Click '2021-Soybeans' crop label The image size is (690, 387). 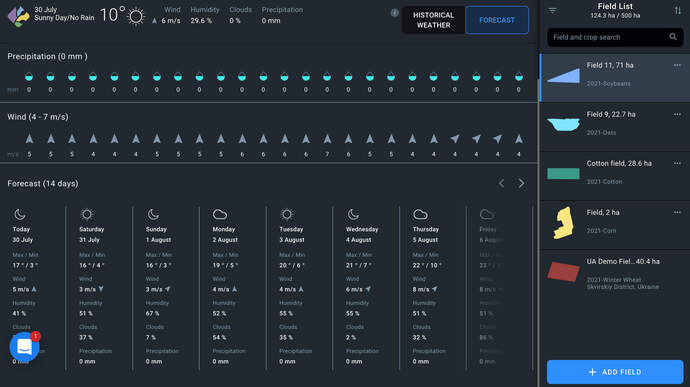click(x=608, y=84)
